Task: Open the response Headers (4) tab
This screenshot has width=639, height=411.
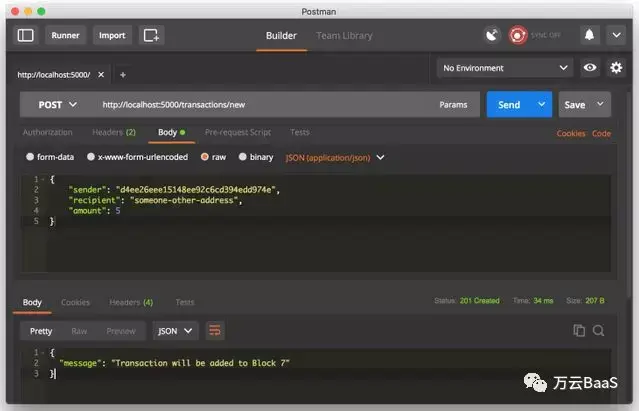Action: click(x=131, y=302)
